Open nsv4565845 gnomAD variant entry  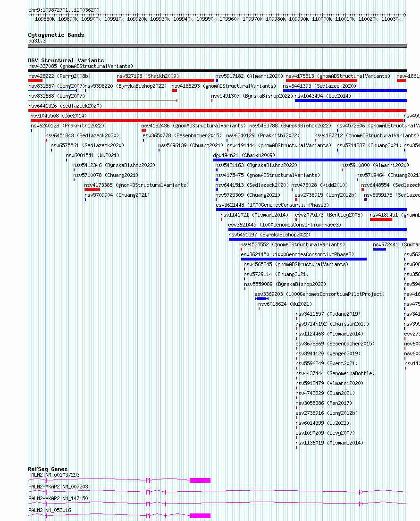tap(296, 265)
